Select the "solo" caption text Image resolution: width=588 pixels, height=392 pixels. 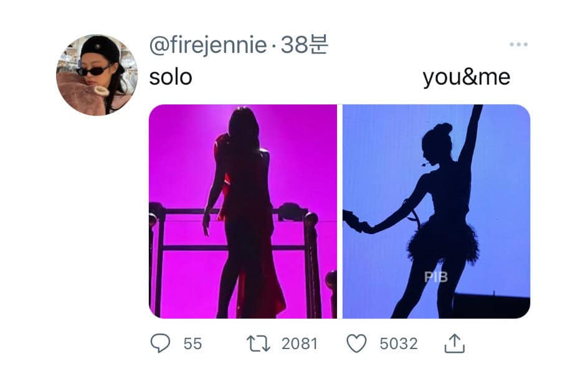(171, 77)
